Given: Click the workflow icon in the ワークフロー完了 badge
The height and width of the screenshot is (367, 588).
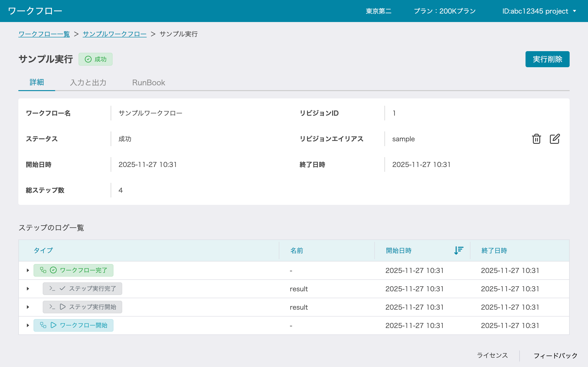Looking at the screenshot, I should pos(43,270).
